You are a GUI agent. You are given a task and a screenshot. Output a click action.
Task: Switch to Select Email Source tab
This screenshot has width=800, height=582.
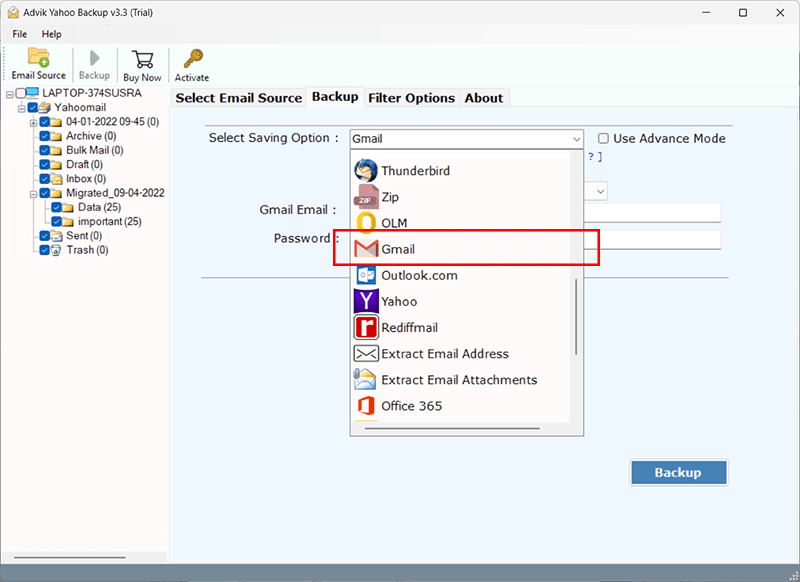[239, 98]
